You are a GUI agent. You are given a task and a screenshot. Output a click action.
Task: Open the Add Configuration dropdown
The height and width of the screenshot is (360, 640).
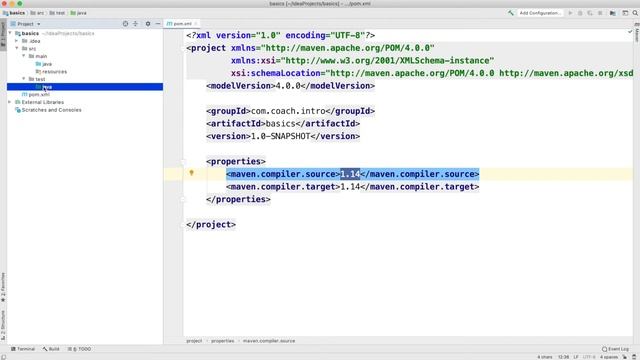click(x=540, y=13)
